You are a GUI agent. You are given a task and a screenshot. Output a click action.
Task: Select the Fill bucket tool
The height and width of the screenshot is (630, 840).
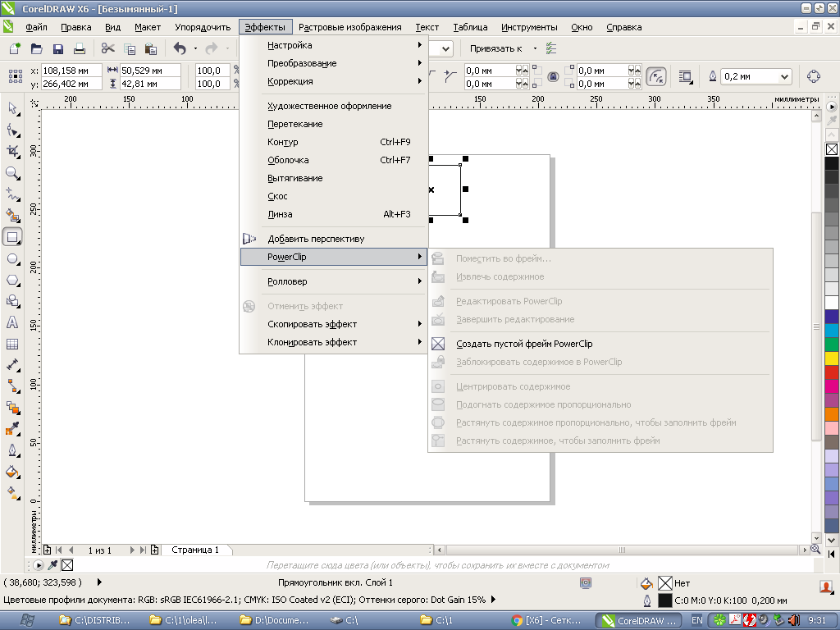click(x=12, y=472)
